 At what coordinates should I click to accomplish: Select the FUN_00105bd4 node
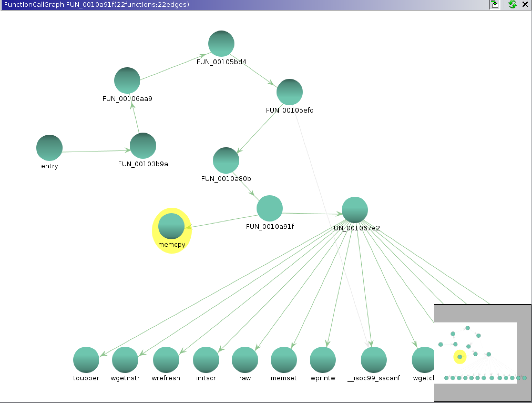[221, 44]
